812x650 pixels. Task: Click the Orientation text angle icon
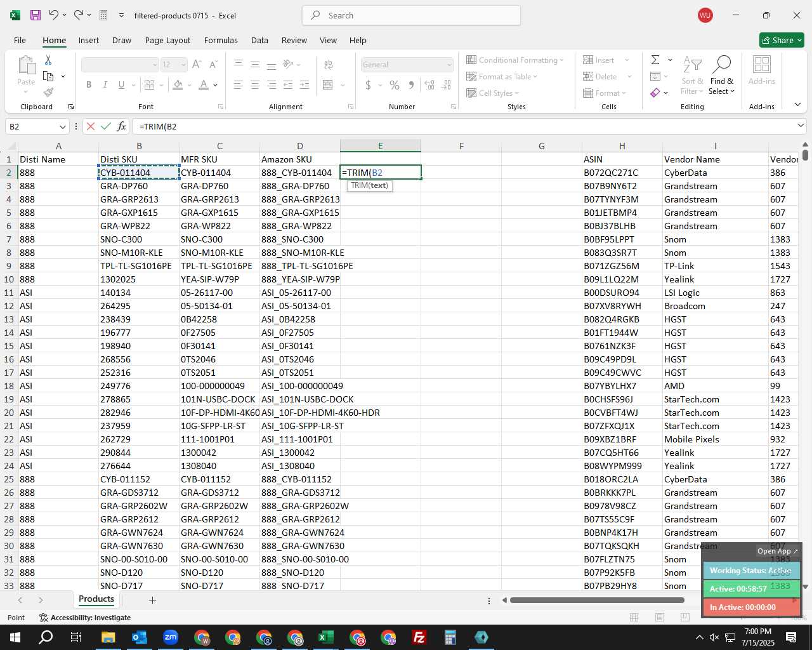[289, 64]
